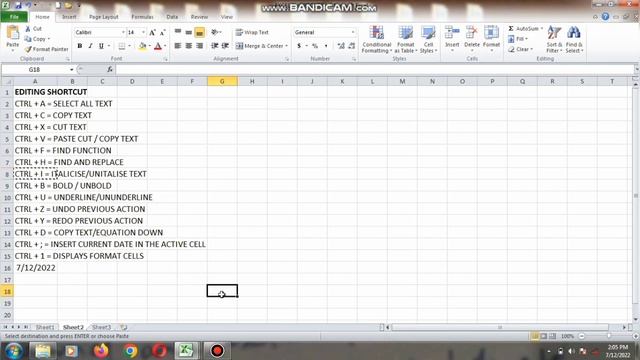Click the Orientation text rotation icon

tap(215, 32)
